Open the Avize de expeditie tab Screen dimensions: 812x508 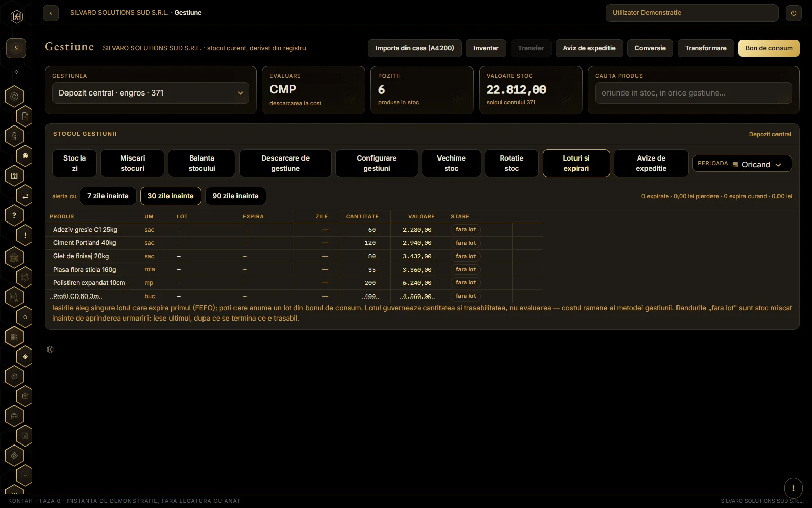pos(651,163)
